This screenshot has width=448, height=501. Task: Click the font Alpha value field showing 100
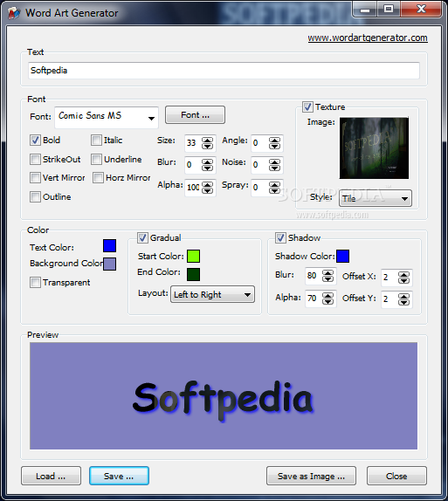coord(193,188)
